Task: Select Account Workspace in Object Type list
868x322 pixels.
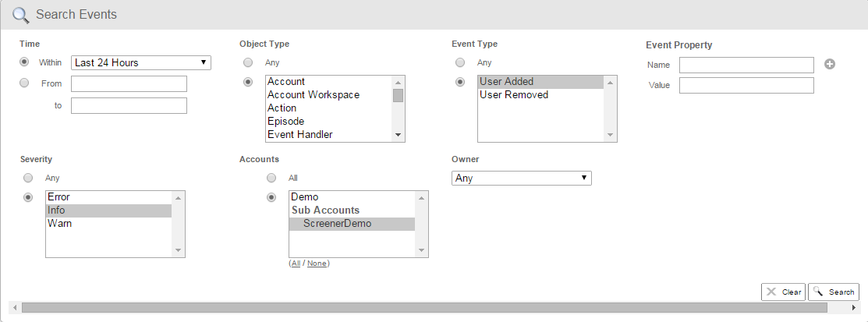Action: (314, 95)
